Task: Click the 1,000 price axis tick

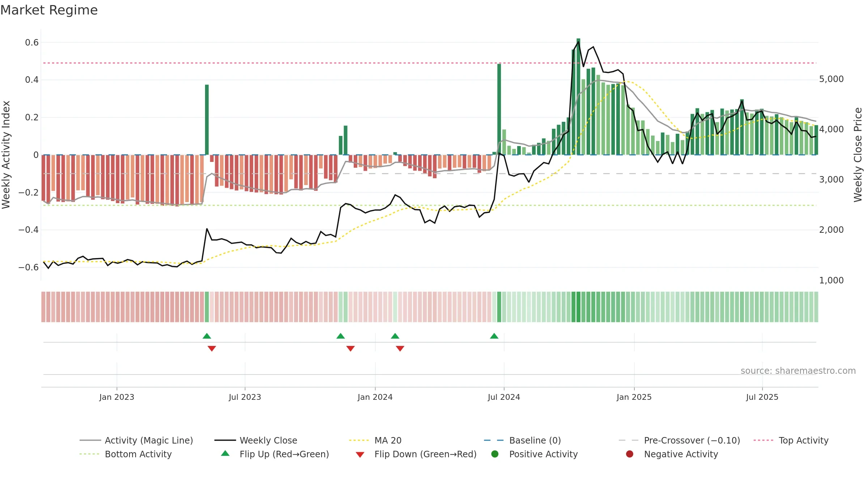Action: point(831,280)
